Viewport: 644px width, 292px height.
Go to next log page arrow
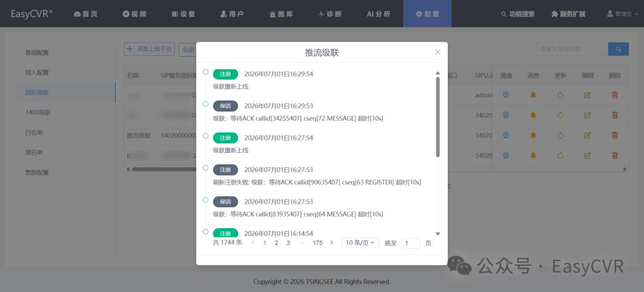pyautogui.click(x=332, y=242)
